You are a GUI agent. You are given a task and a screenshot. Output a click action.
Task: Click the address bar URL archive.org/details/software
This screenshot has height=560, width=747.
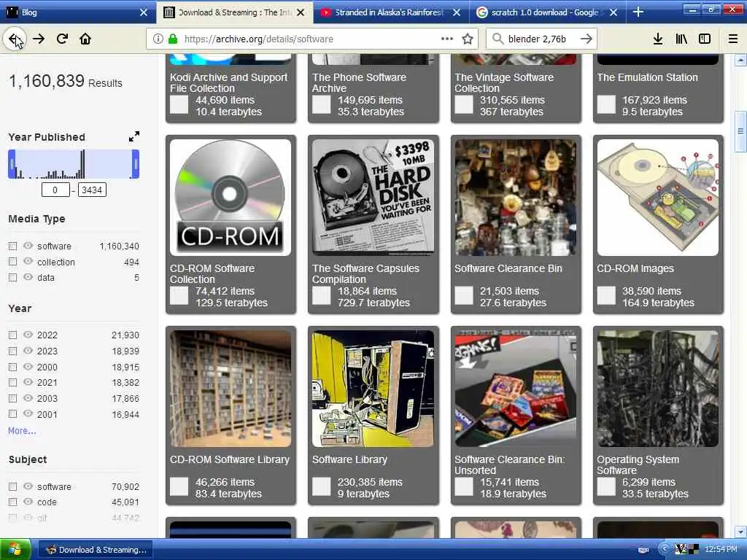259,39
